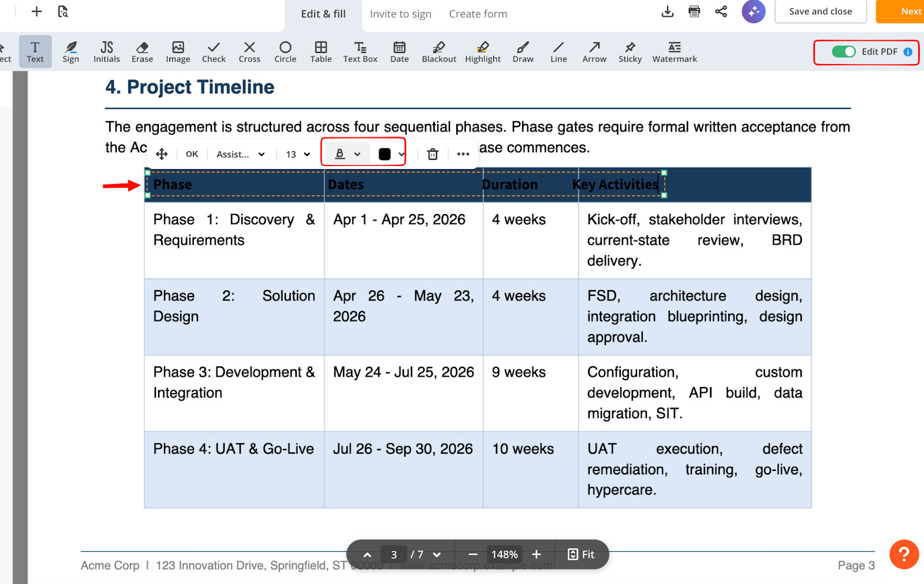Pick the Highlight tool

click(483, 51)
